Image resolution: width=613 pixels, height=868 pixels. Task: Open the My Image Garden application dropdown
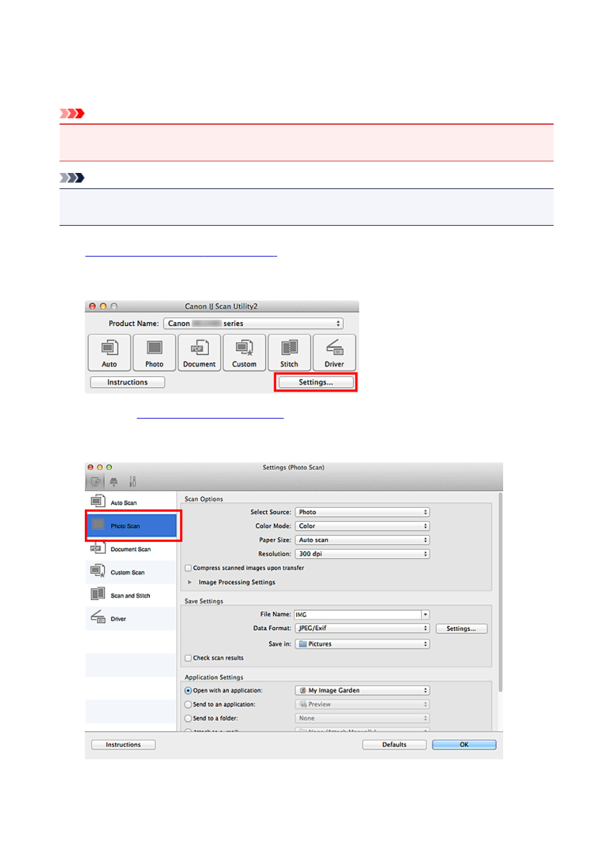(362, 691)
